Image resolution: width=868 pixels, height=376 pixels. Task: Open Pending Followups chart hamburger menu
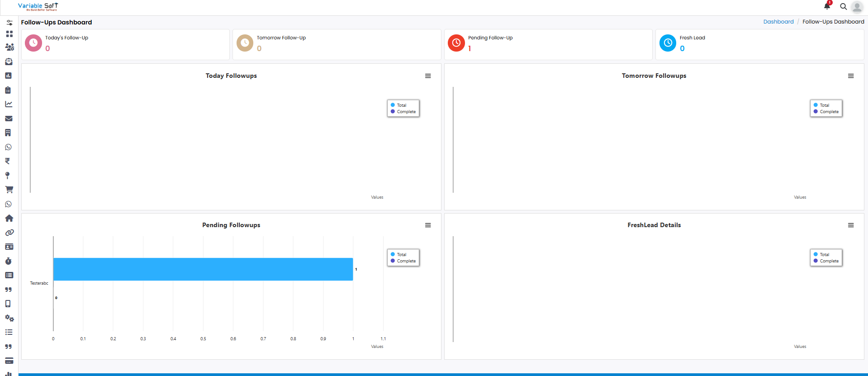coord(428,225)
